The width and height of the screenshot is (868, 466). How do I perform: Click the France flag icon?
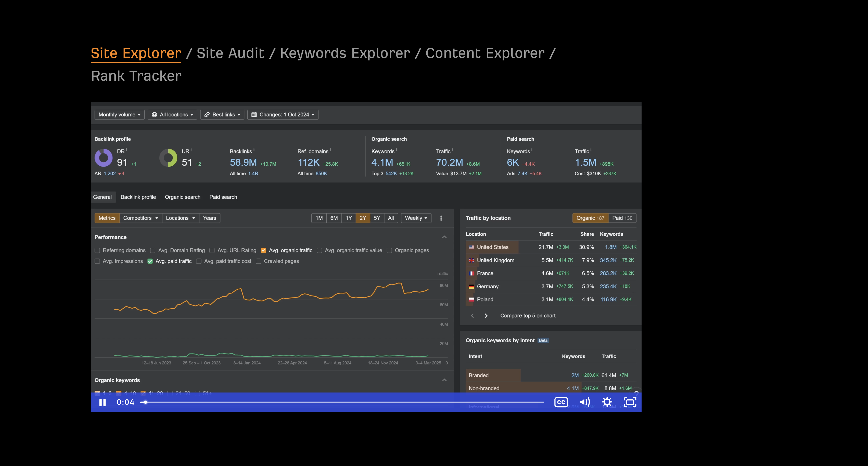coord(471,274)
